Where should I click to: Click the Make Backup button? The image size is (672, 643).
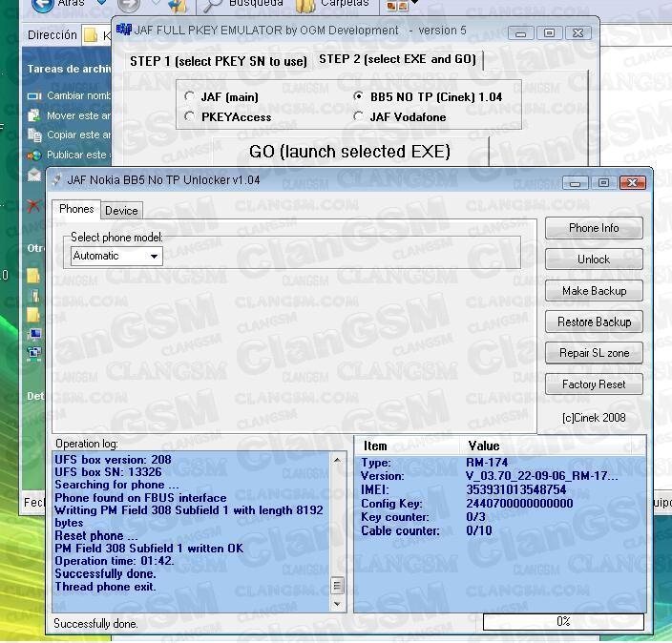(594, 291)
